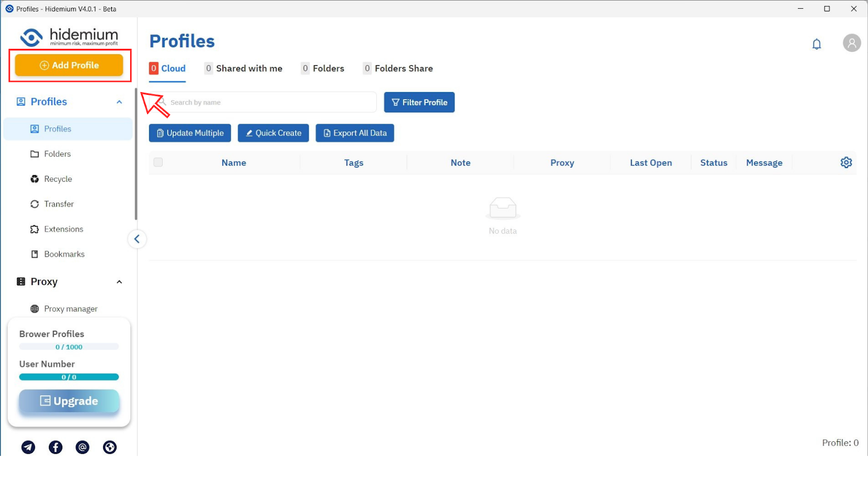Click the Last Open column header
The image size is (868, 488).
point(651,163)
